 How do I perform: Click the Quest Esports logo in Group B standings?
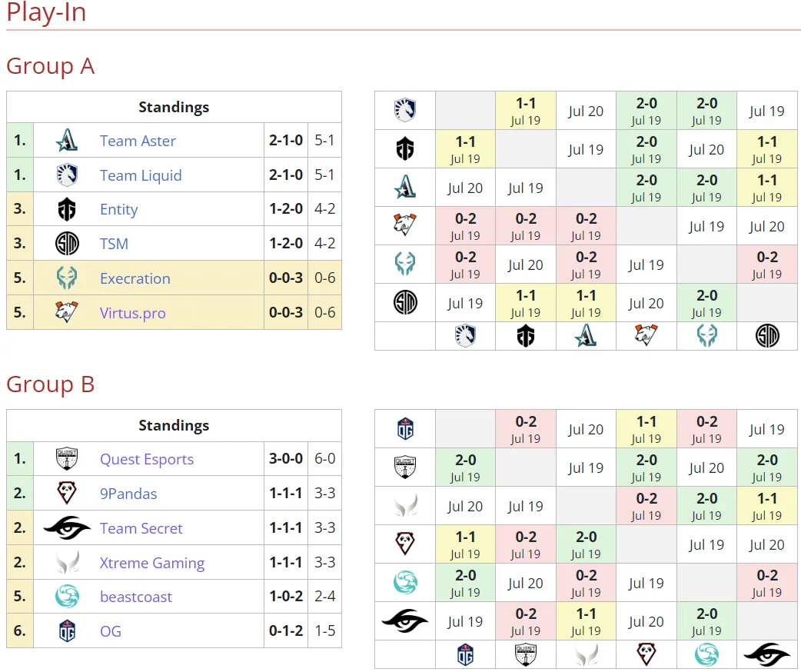[67, 459]
